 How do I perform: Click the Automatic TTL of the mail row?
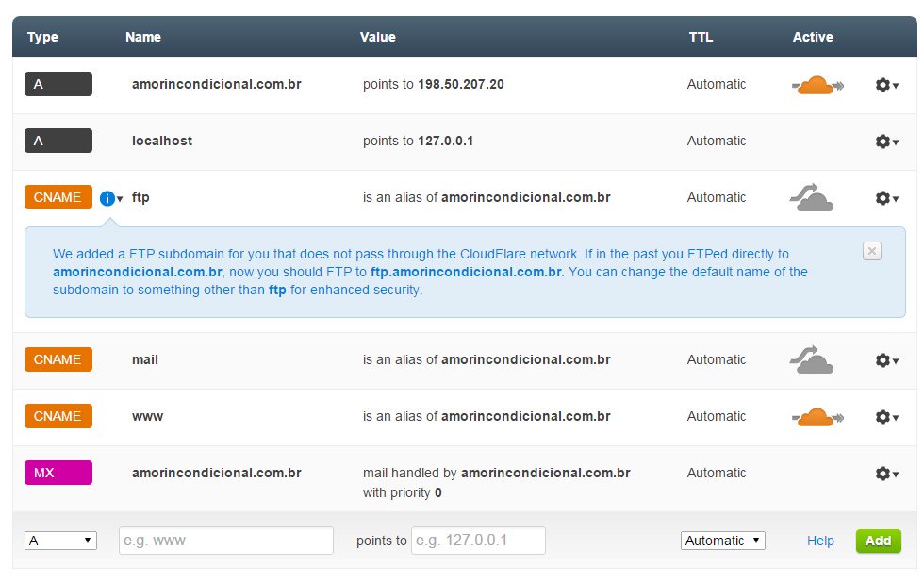[x=717, y=359]
